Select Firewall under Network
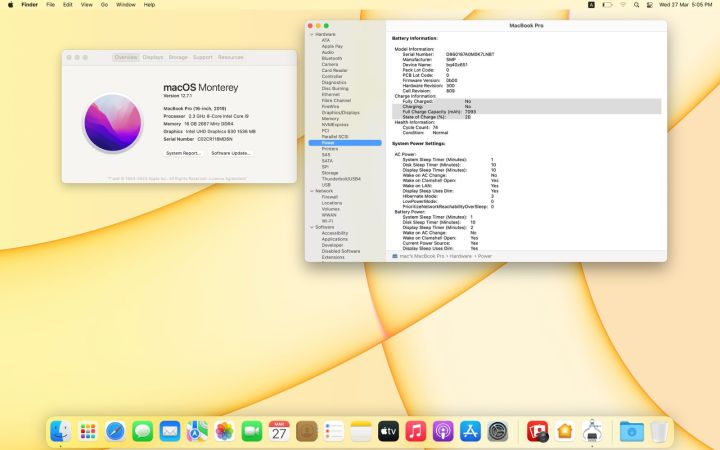Viewport: 720px width, 450px height. (x=330, y=197)
